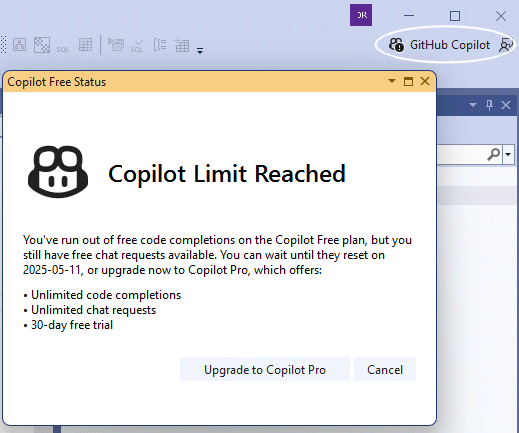Expand the toolbar overflow options arrow
Screen dimensions: 519x433
[200, 51]
